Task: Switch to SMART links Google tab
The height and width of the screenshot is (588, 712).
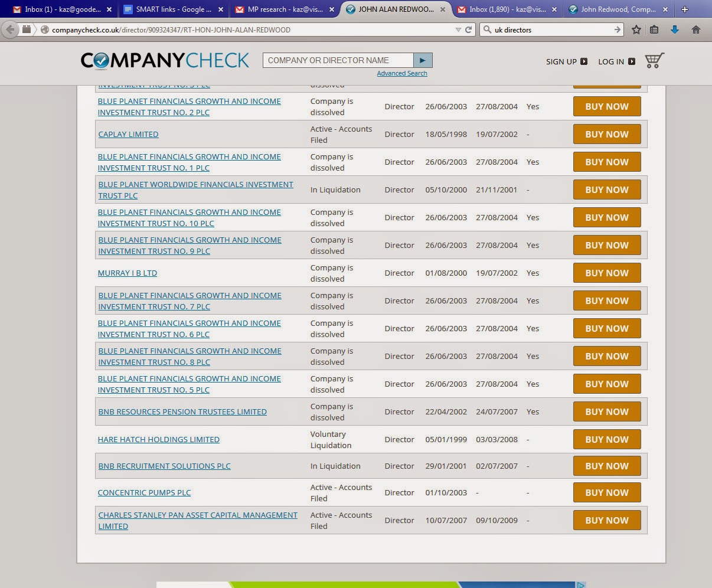Action: coord(174,9)
